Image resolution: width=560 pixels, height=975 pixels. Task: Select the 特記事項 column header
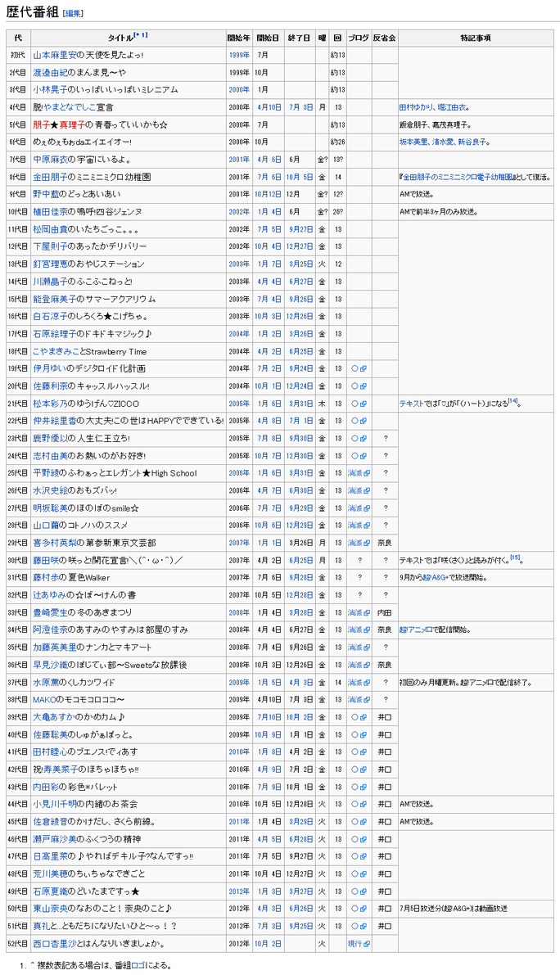476,38
